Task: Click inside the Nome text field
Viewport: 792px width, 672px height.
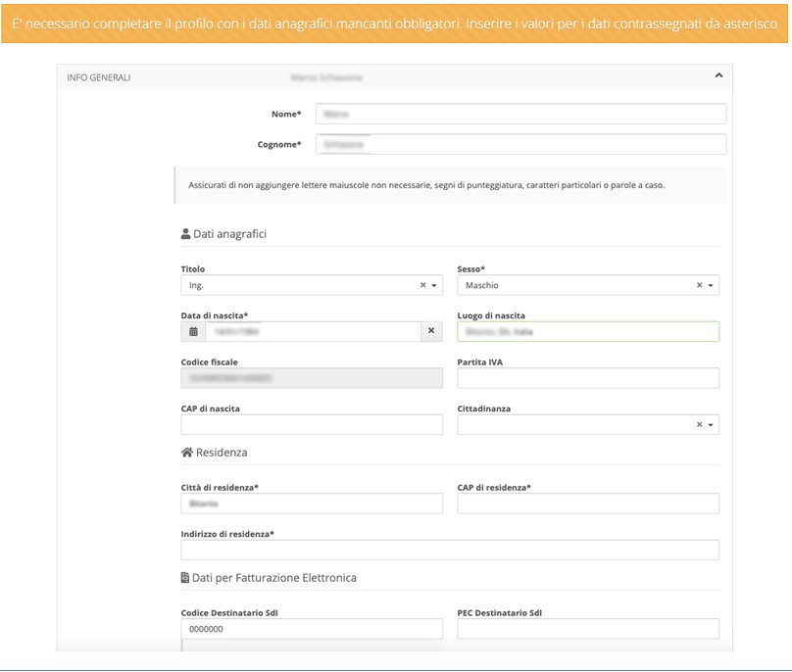Action: coord(520,114)
